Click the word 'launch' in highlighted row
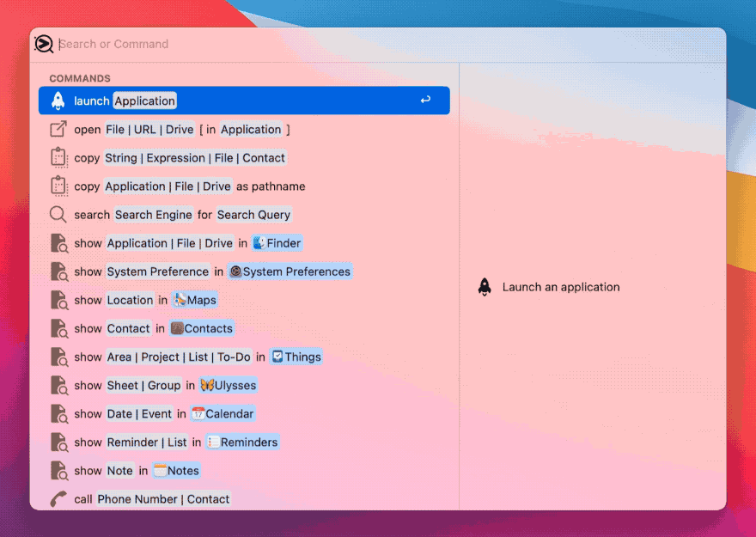 (x=92, y=101)
